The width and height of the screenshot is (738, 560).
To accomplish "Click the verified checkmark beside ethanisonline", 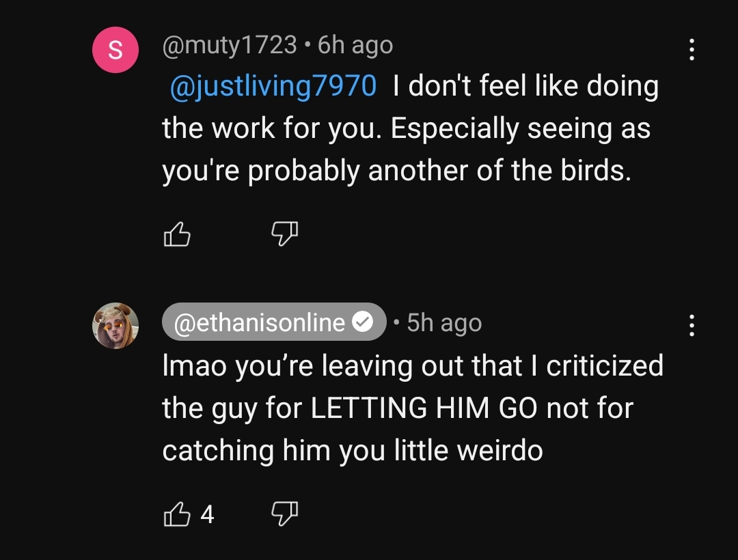I will click(x=363, y=322).
